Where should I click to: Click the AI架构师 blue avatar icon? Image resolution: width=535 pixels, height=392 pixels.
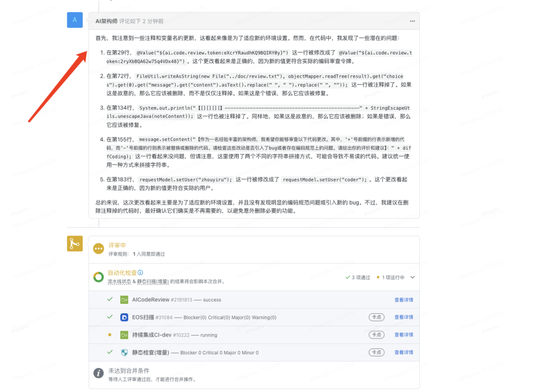(x=75, y=20)
